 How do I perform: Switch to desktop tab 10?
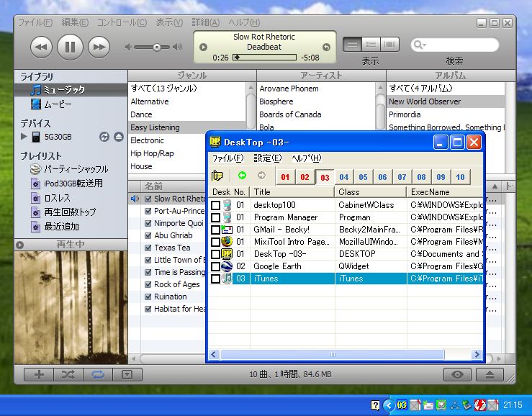[x=461, y=177]
